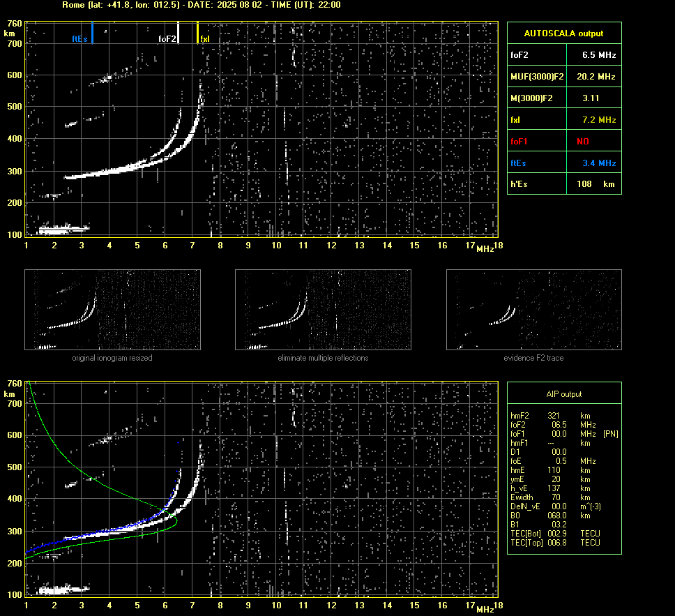Viewport: 675px width, 616px height.
Task: Select the '6.5 MHz' foF2 value
Action: 599,54
